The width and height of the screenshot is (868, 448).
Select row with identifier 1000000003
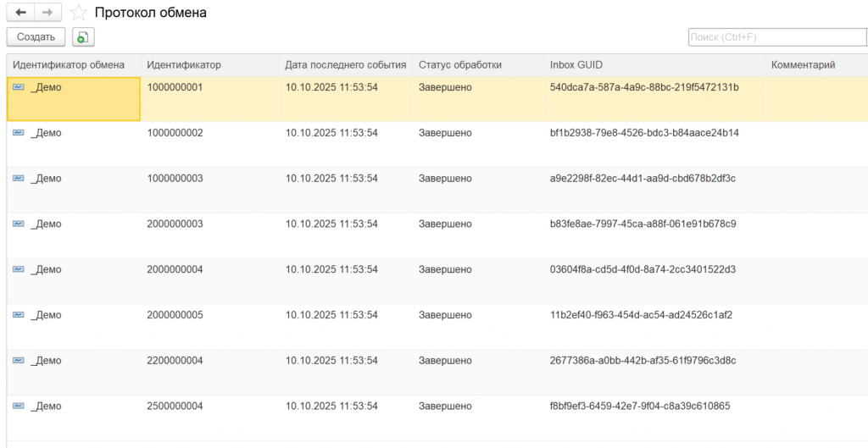tap(175, 179)
